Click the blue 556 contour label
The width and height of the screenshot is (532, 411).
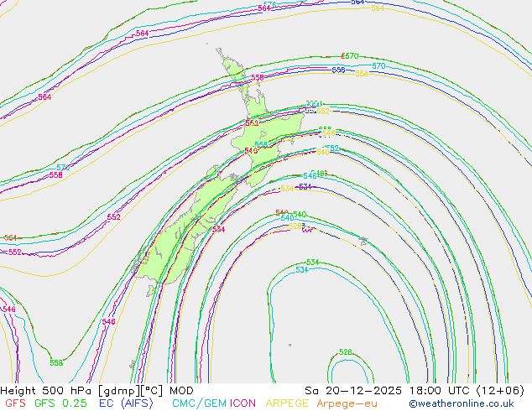(338, 70)
